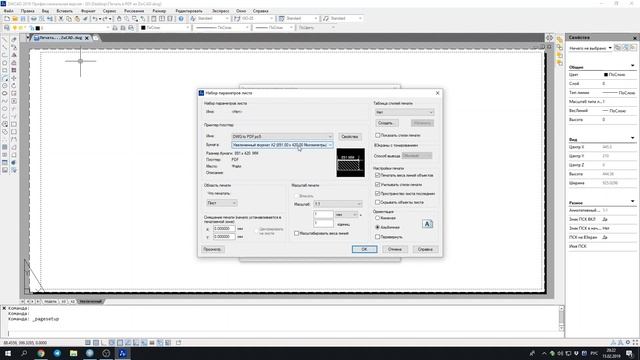Screen dimensions: 640x360
Task: Click the Open file folder icon
Action: 15,19
